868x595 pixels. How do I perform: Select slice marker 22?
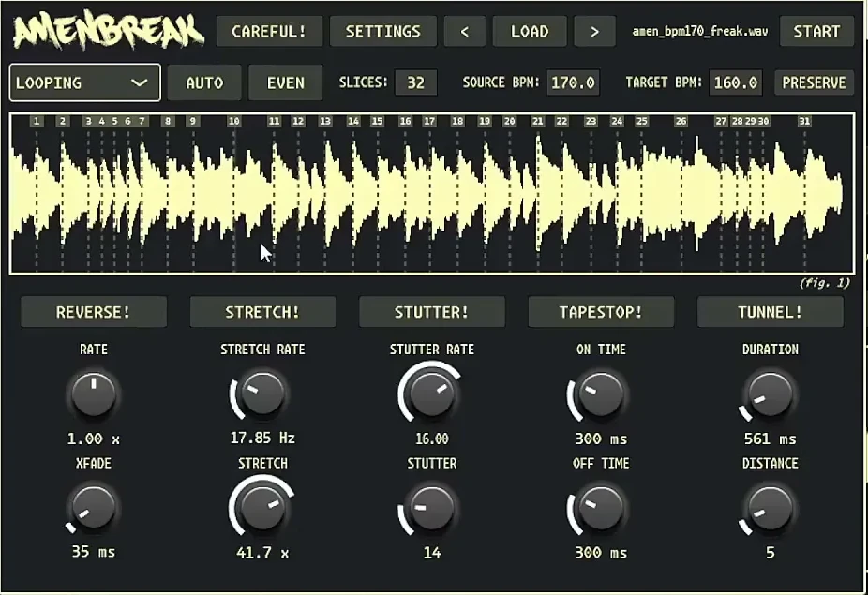(x=561, y=121)
